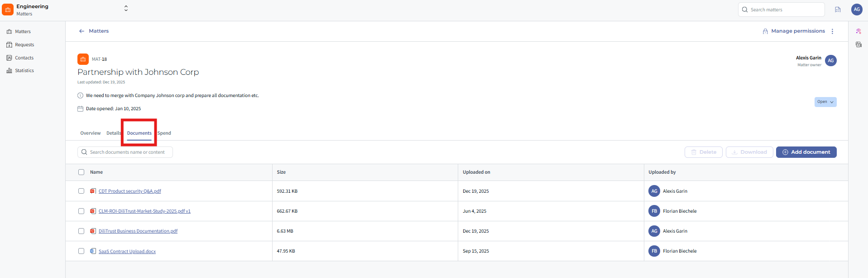
Task: Click the 47.95 KB size cell
Action: pyautogui.click(x=286, y=251)
